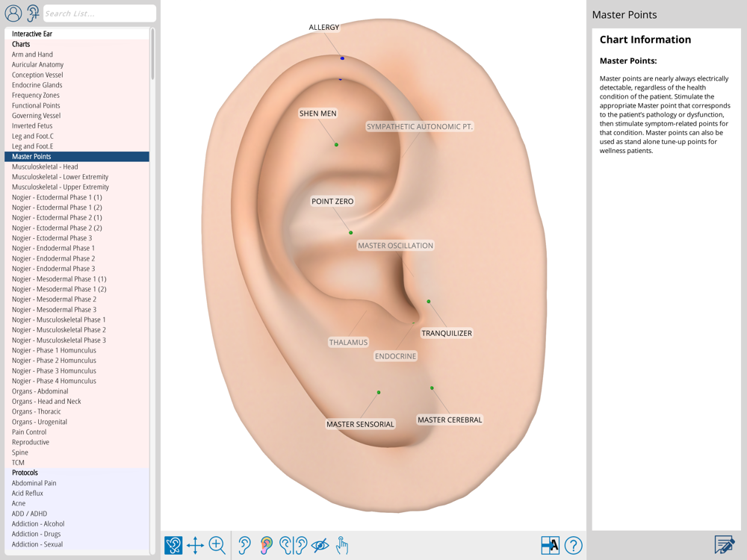Open the touch pointer hand tool
Viewport: 747px width, 560px height.
[x=341, y=545]
